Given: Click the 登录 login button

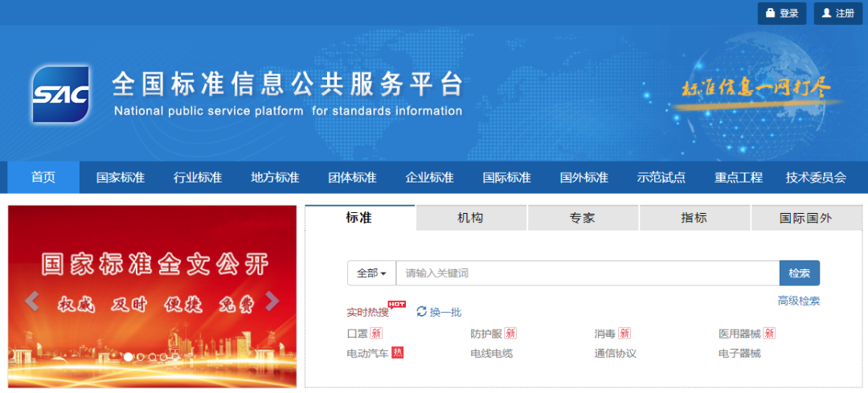Looking at the screenshot, I should click(782, 14).
